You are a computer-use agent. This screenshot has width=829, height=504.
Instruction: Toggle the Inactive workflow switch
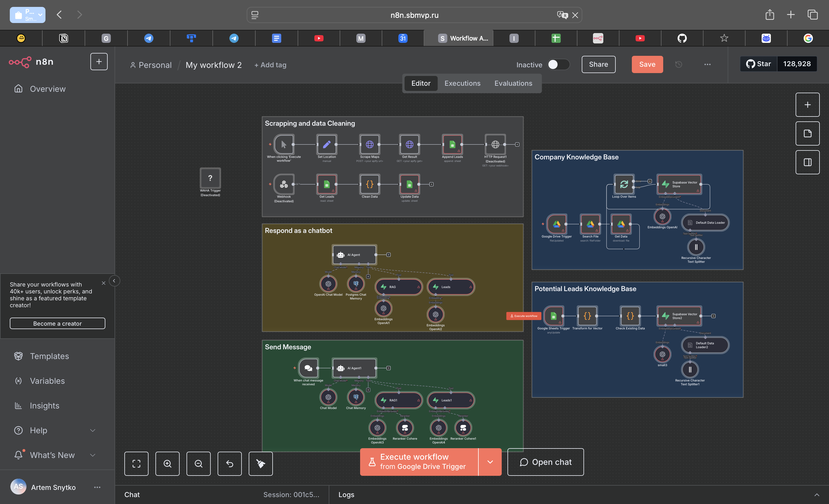[x=558, y=64]
